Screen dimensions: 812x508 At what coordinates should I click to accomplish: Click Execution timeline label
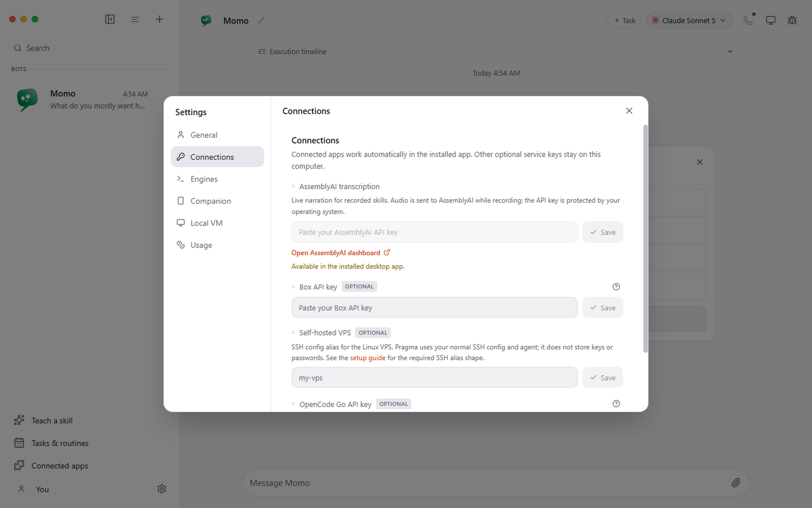(298, 51)
